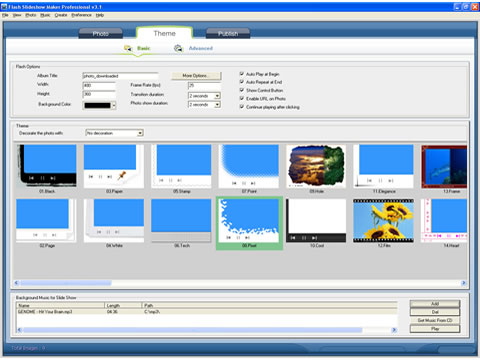The height and width of the screenshot is (360, 480).
Task: Click Get Music From CD button
Action: click(435, 320)
